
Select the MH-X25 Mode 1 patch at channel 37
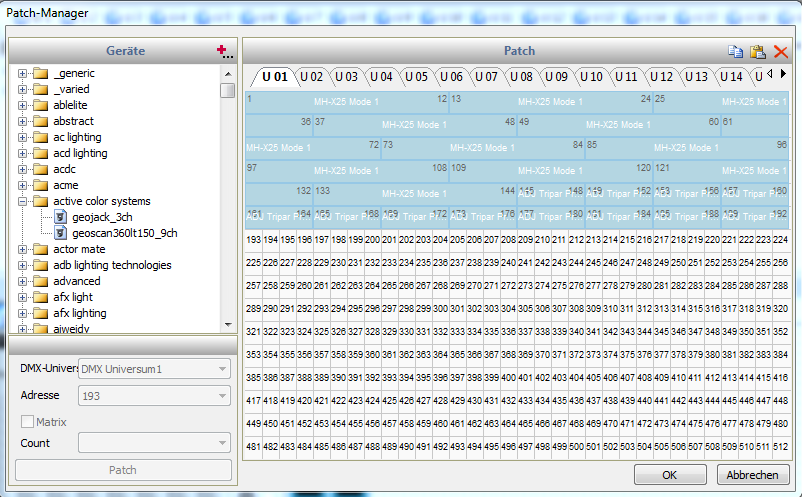click(415, 125)
